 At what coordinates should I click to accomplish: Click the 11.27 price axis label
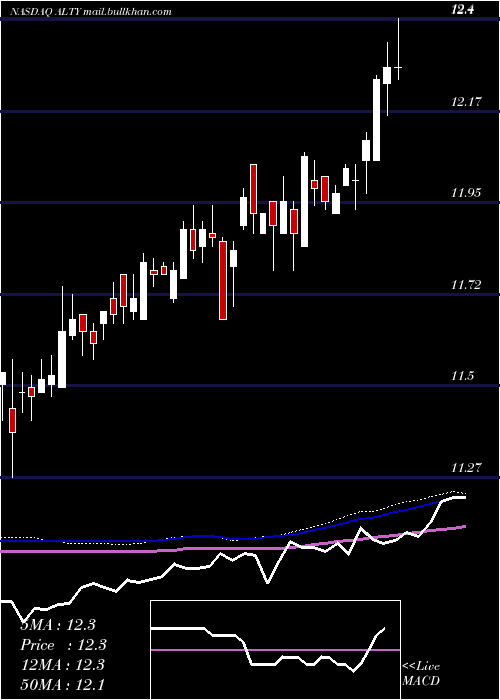[x=466, y=468]
